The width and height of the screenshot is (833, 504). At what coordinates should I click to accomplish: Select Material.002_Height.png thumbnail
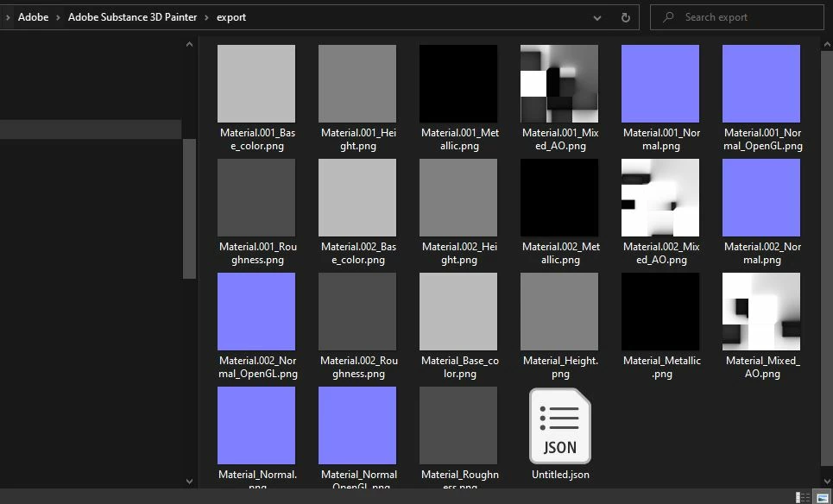458,198
